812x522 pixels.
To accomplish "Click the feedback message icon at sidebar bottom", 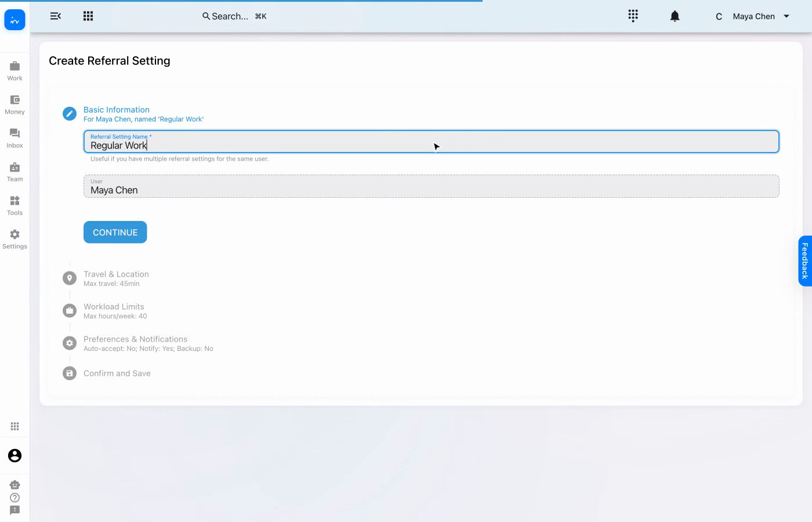I will (x=14, y=510).
